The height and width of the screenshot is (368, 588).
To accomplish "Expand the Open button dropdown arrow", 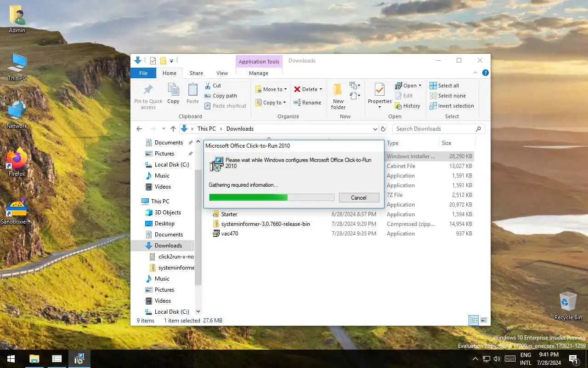I will (x=420, y=86).
